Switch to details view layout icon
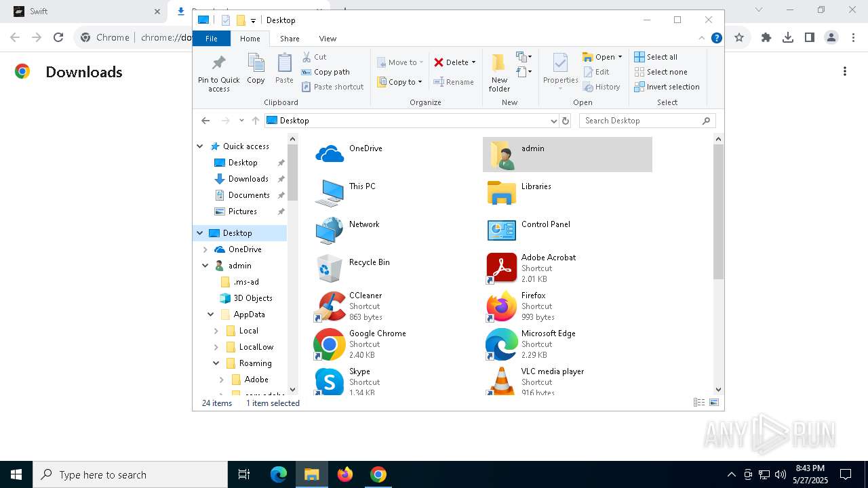This screenshot has width=868, height=488. [699, 403]
